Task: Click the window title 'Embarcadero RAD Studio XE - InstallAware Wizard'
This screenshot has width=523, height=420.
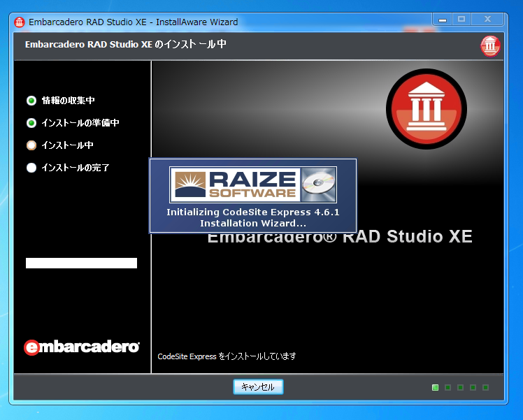Action: [x=134, y=22]
